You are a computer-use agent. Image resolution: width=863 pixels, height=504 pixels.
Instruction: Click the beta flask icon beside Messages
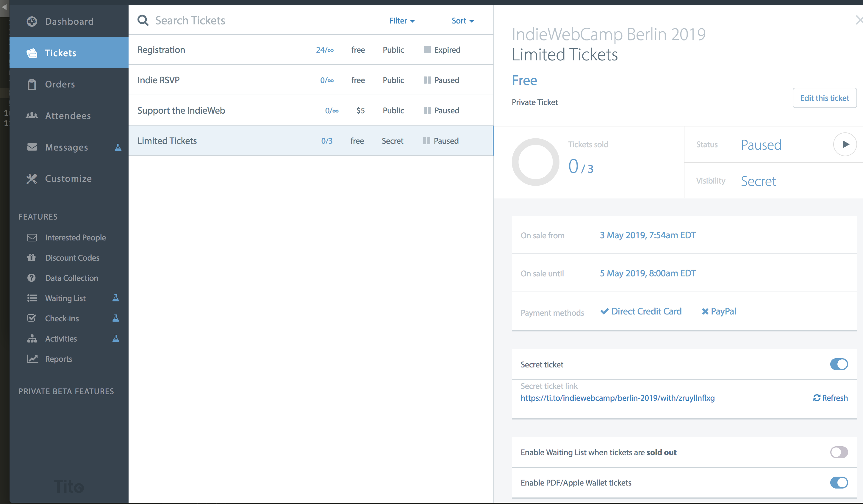tap(118, 147)
